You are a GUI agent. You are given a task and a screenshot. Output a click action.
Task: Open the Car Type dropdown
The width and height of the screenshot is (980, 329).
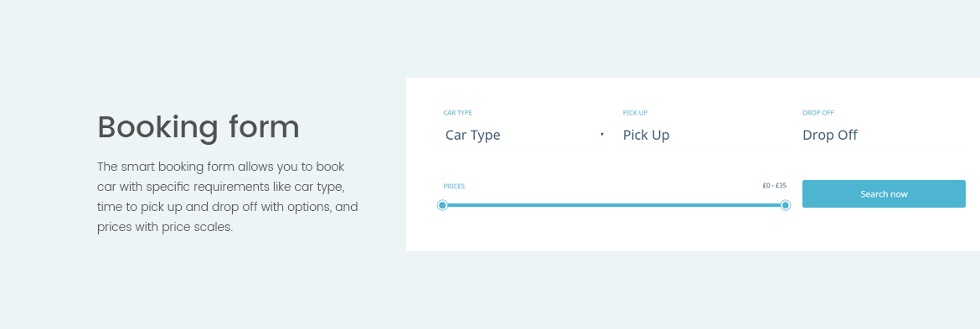click(524, 135)
